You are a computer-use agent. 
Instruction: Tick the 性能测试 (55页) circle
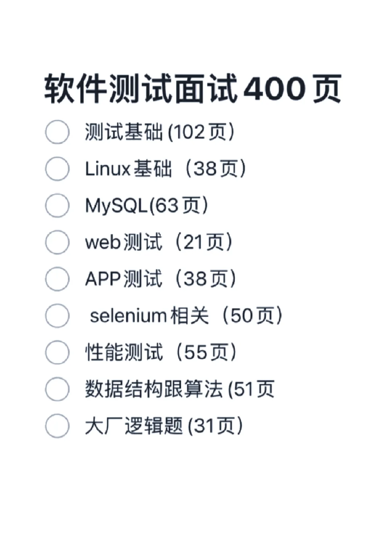(57, 352)
